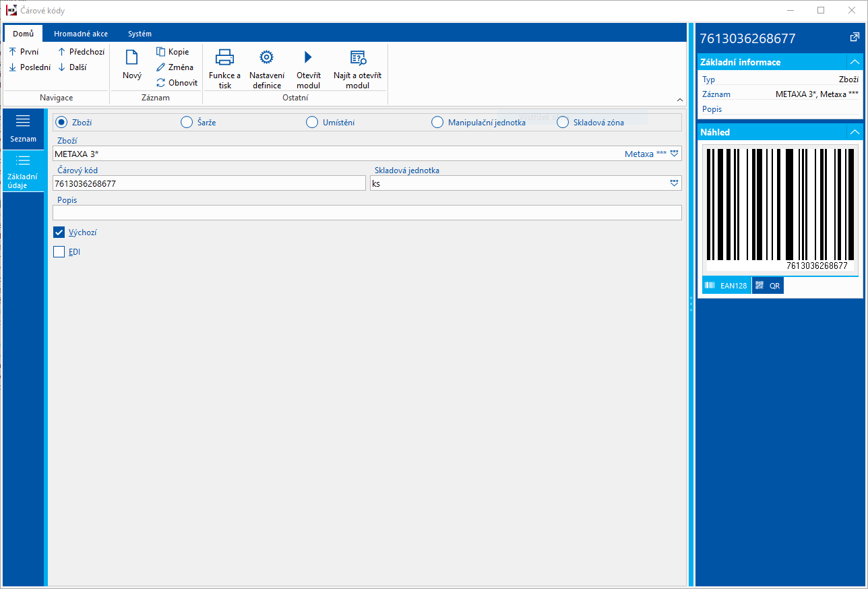
Task: Open the Seznam list view
Action: (x=23, y=129)
